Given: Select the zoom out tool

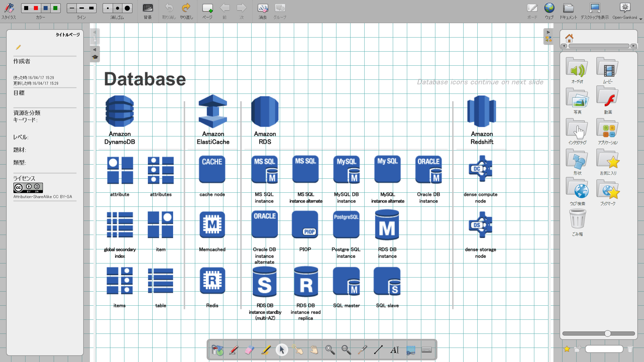Looking at the screenshot, I should point(346,350).
